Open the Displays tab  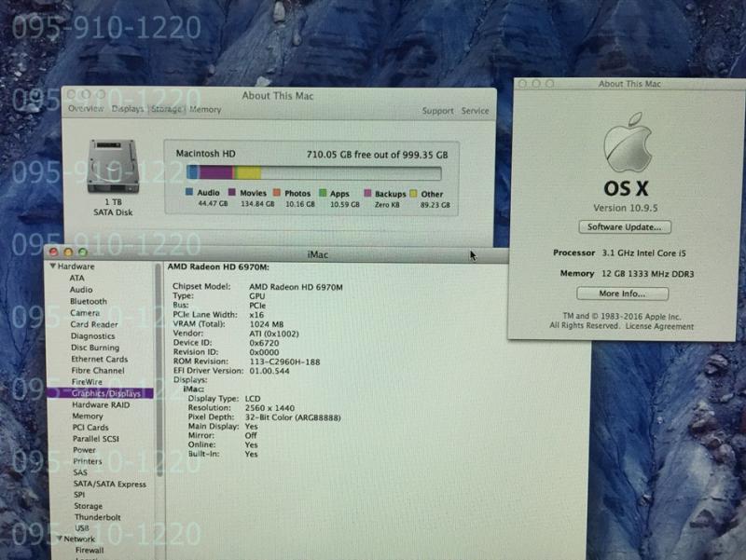128,110
